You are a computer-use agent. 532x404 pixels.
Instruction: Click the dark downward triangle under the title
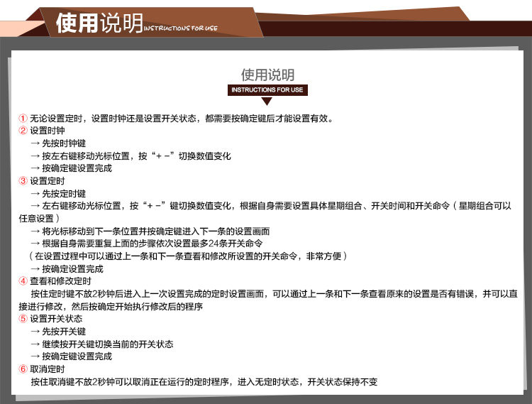pyautogui.click(x=267, y=101)
